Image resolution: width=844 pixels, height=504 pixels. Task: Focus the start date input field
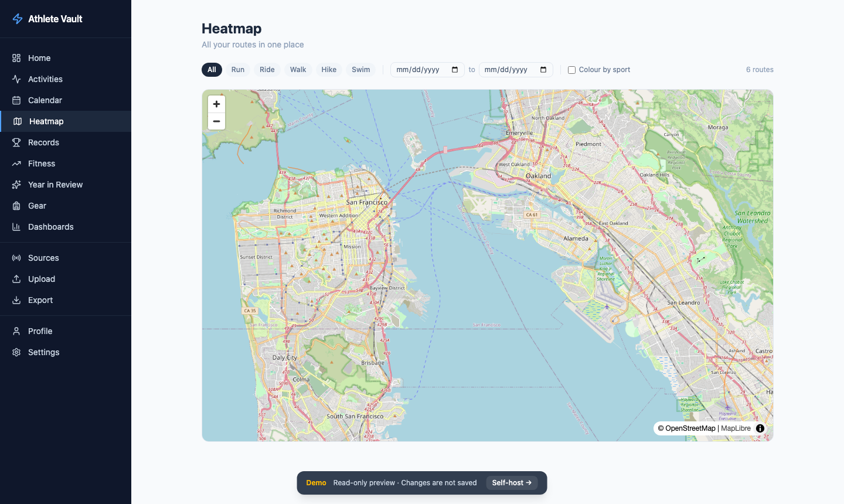point(427,70)
